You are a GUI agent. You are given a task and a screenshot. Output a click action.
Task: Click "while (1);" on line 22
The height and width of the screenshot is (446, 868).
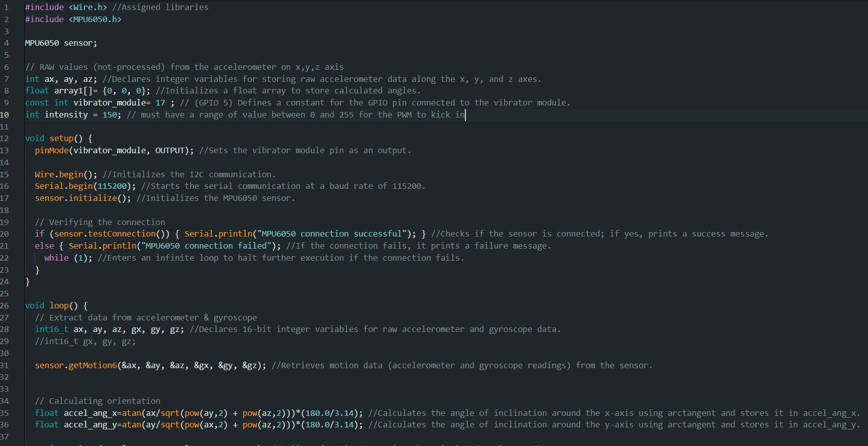pyautogui.click(x=68, y=258)
